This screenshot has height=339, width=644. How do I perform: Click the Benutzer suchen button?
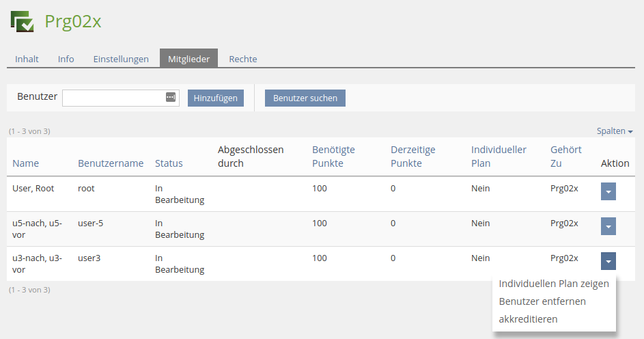pos(305,98)
